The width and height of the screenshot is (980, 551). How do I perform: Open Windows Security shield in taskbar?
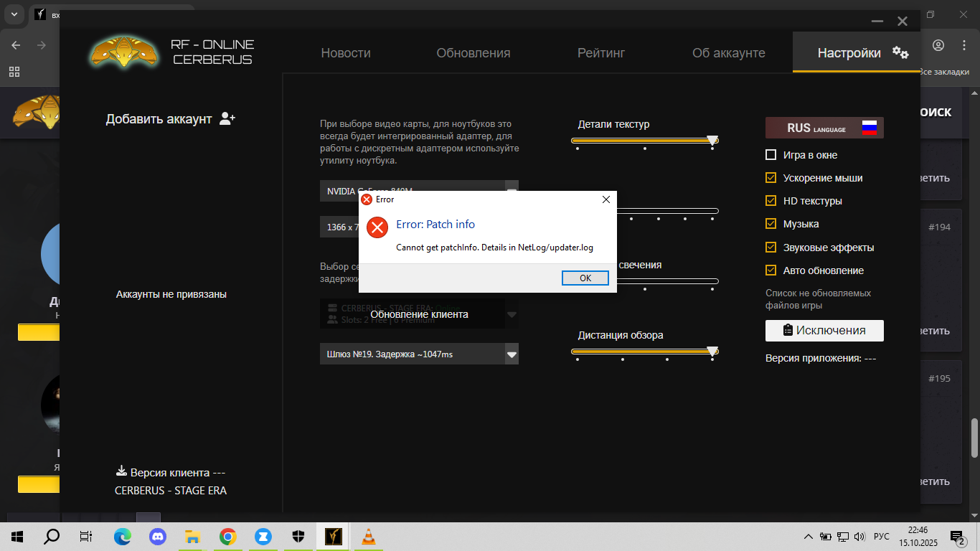click(x=298, y=536)
